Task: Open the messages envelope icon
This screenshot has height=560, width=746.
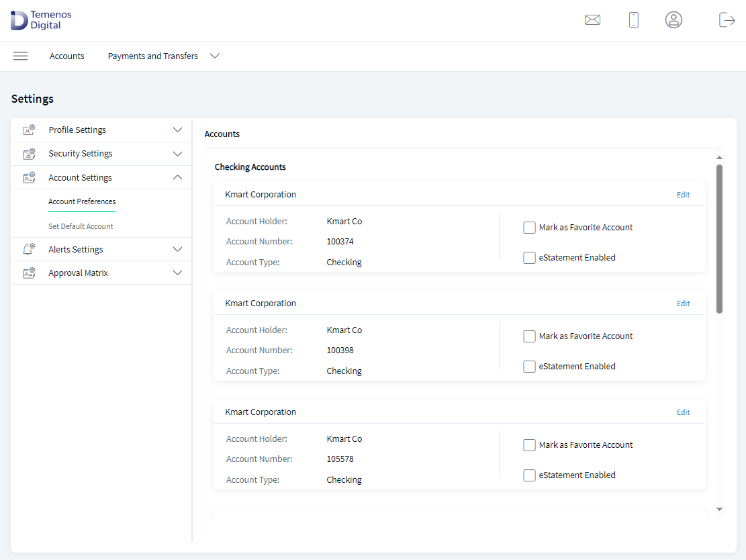Action: (592, 20)
